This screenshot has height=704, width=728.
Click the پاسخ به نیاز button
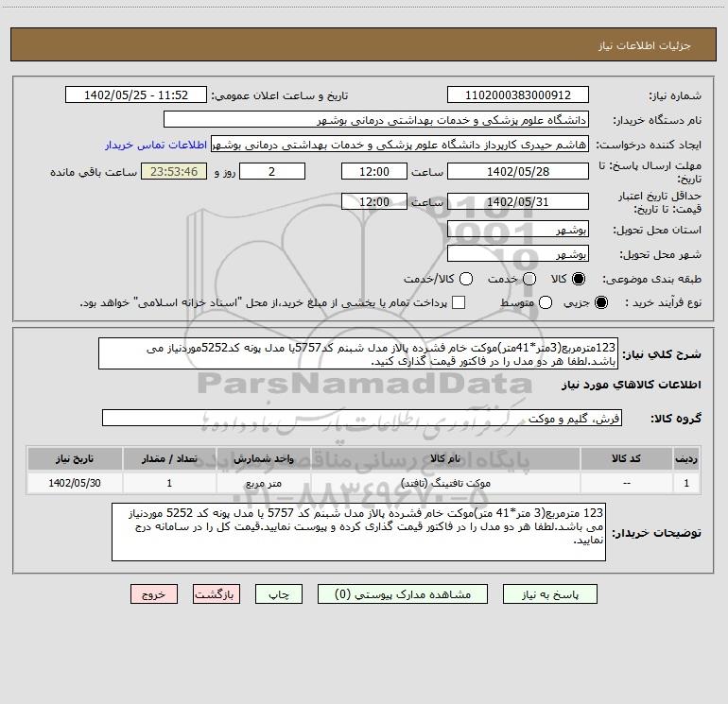click(549, 594)
